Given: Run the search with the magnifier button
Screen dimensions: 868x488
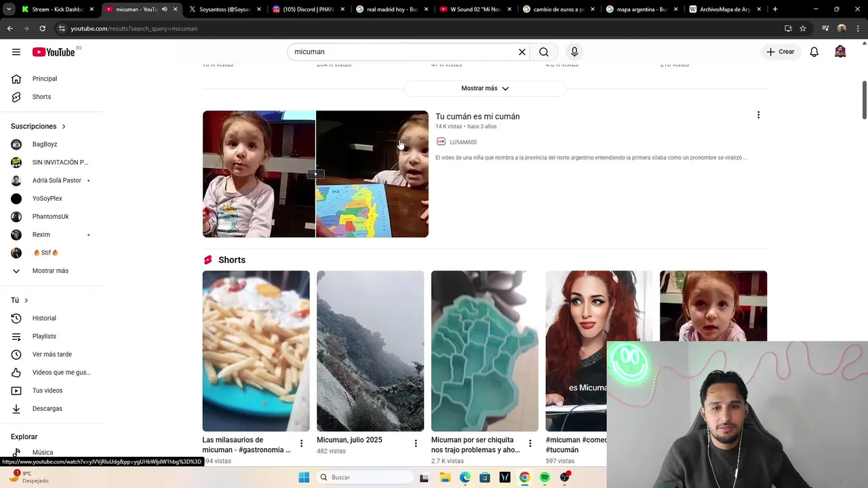Looking at the screenshot, I should [x=544, y=52].
